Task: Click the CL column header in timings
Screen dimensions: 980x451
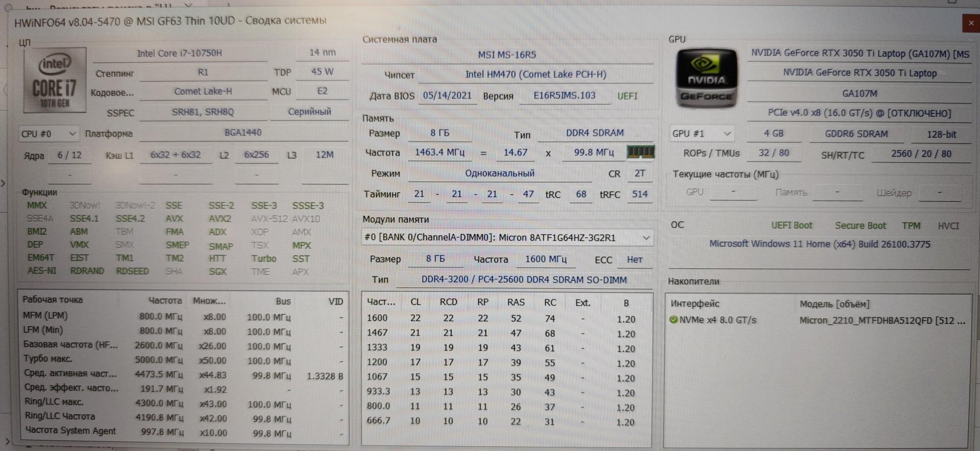Action: pos(416,302)
